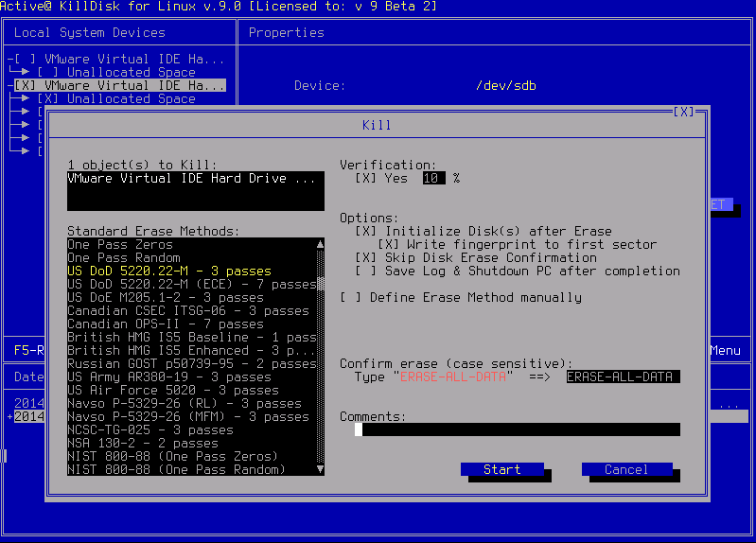Enable Save Log & Shutdown PC option
Image resolution: width=756 pixels, height=543 pixels.
[365, 271]
